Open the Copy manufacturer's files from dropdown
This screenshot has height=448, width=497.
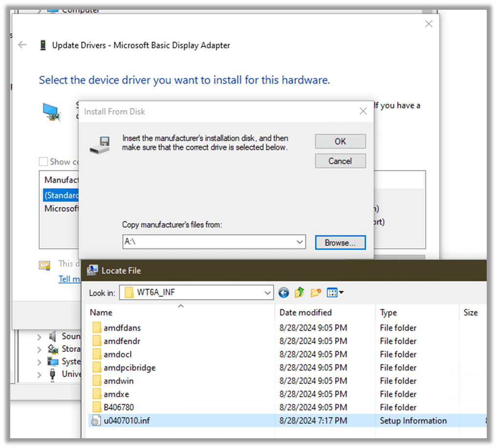300,242
